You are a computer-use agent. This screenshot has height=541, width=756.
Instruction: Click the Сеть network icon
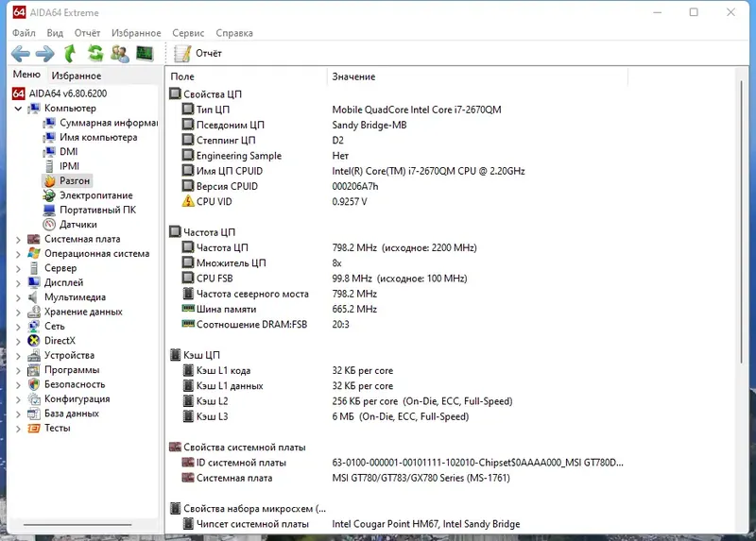[x=34, y=326]
